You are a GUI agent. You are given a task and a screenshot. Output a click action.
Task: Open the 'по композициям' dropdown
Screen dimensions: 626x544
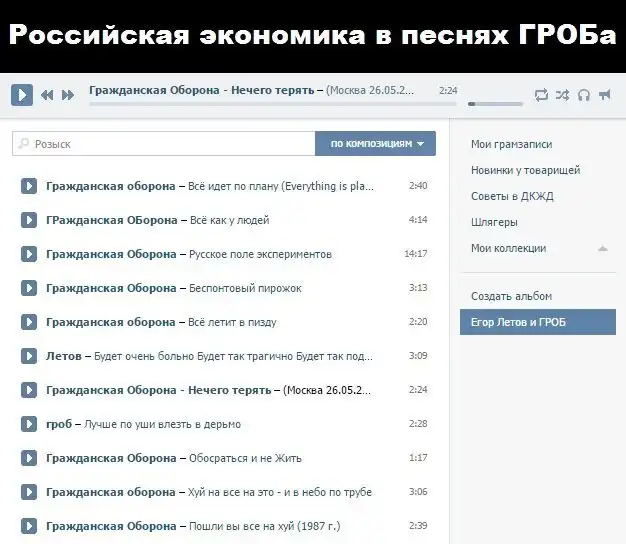(376, 144)
